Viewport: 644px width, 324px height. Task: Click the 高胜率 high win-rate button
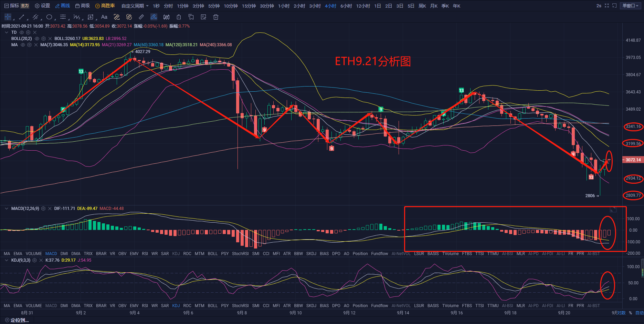point(105,6)
